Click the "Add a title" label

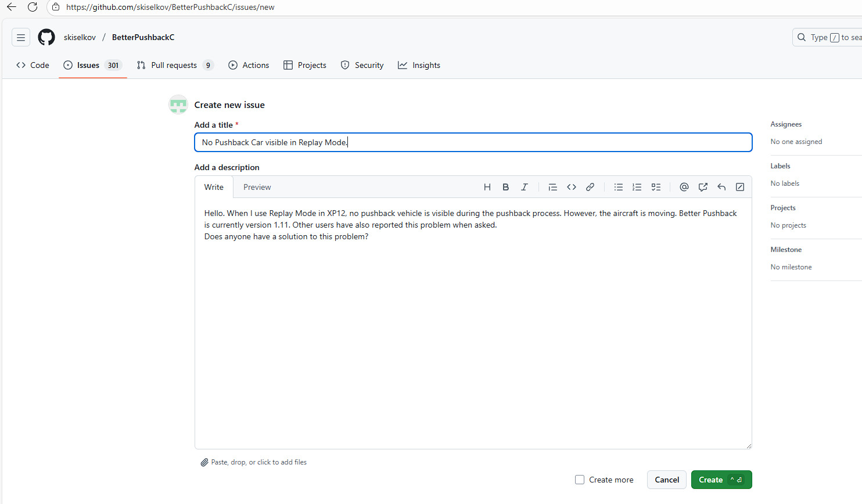214,125
